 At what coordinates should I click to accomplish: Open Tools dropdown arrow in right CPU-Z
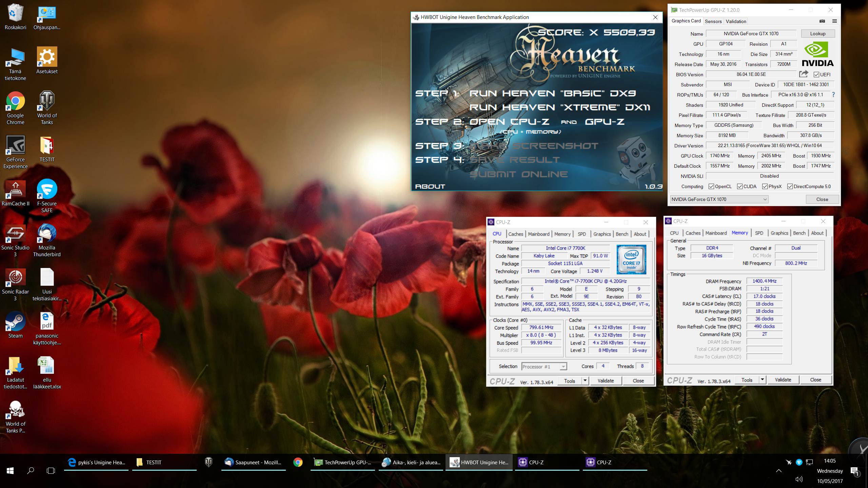(x=762, y=380)
